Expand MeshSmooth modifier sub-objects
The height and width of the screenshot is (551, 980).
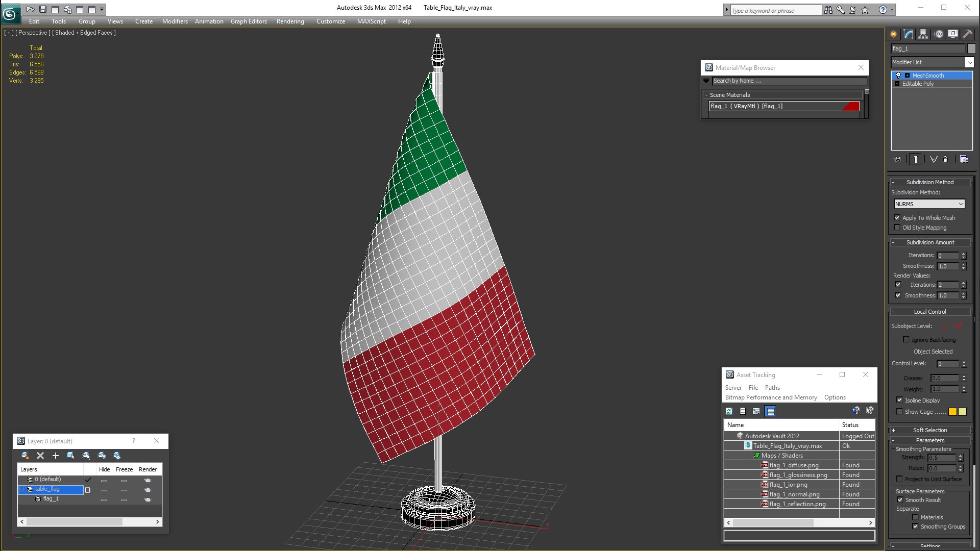click(908, 76)
